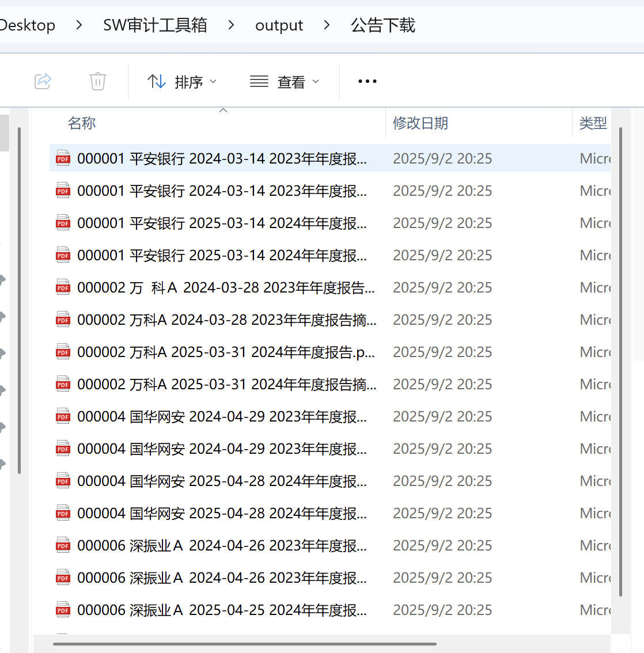Open the 排序 sort dropdown
644x653 pixels.
(182, 82)
